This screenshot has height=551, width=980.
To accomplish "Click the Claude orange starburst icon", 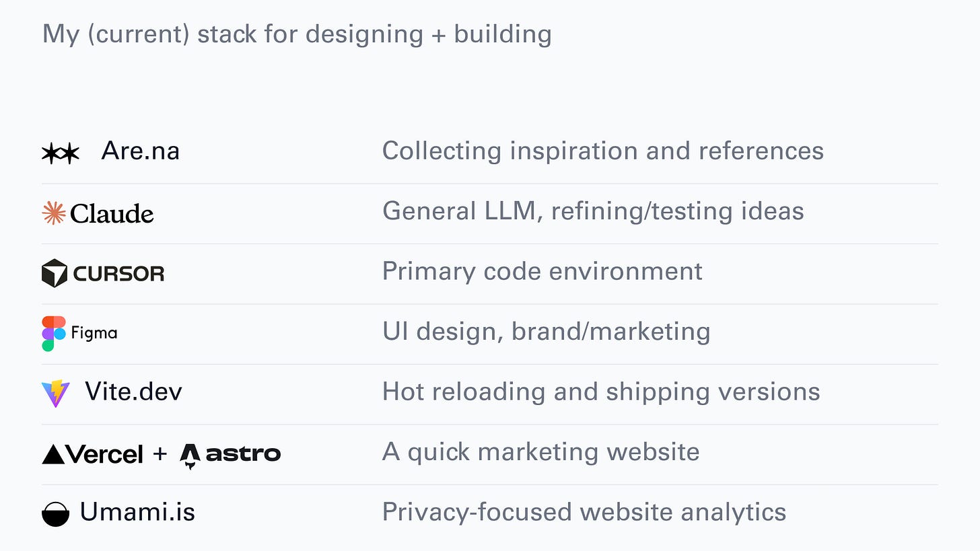I will coord(54,213).
